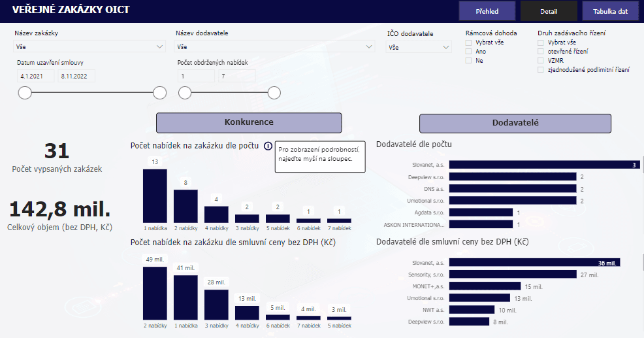Open the Název dodavatele dropdown
The image size is (644, 338).
274,47
